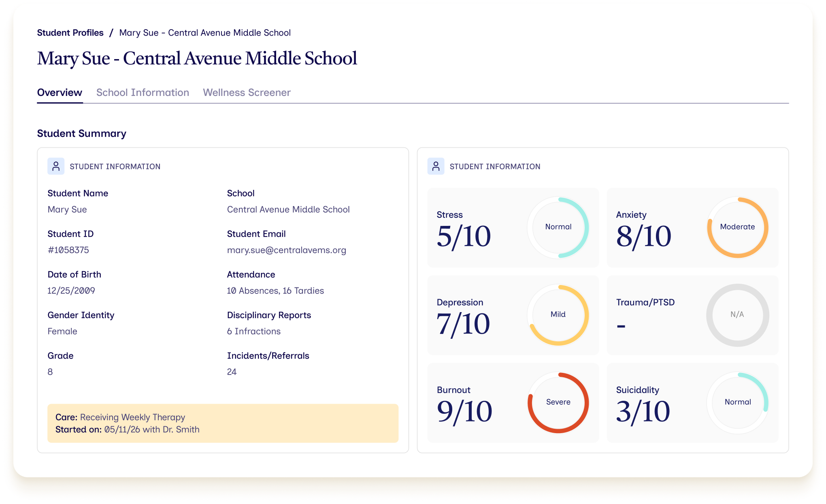
Task: Click the Student ID value #1058375
Action: [x=68, y=250]
